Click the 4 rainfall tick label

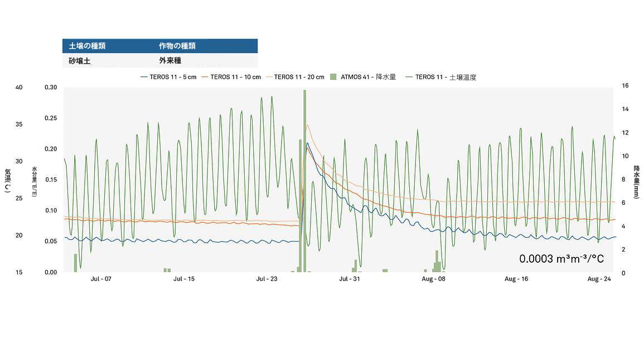click(623, 226)
